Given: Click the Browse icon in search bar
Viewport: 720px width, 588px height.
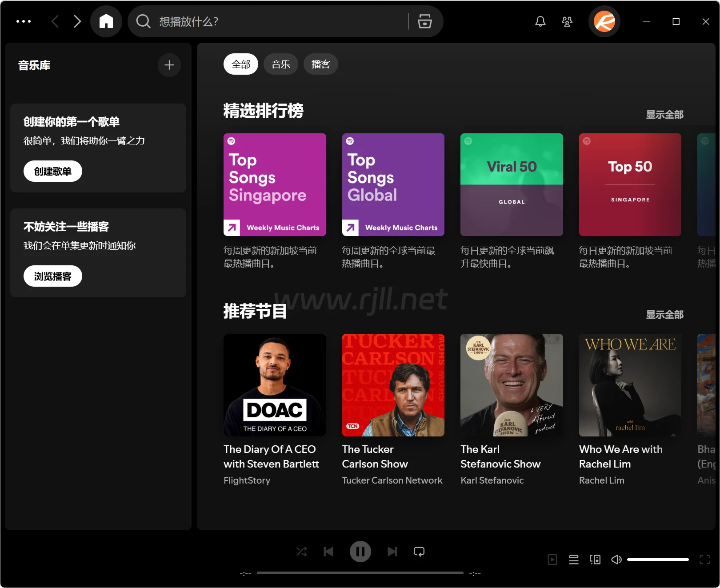Looking at the screenshot, I should (424, 21).
